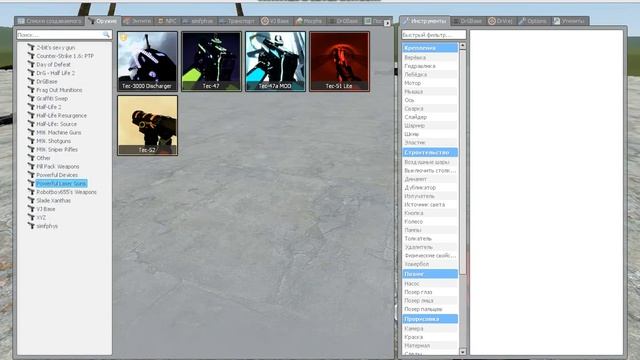
Task: Open the Pill Pack Weapons category
Action: click(58, 167)
